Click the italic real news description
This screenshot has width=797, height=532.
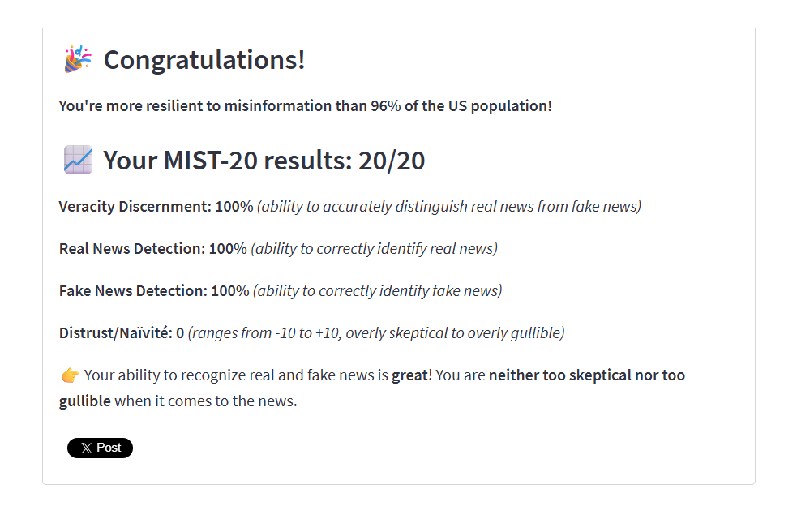(x=374, y=249)
